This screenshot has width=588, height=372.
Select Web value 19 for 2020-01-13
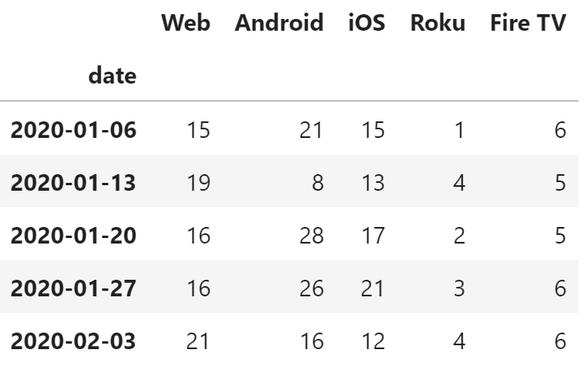click(x=198, y=183)
